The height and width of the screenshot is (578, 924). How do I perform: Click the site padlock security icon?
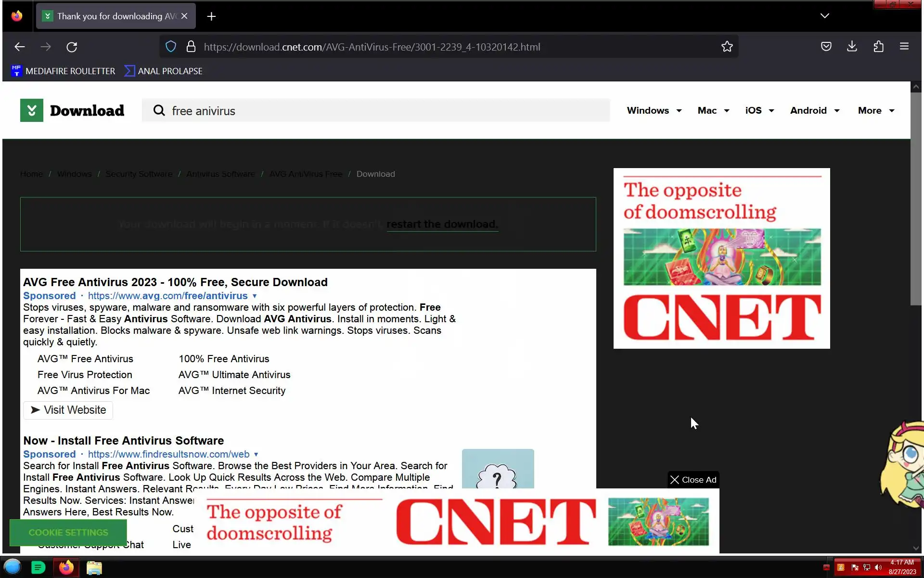191,47
